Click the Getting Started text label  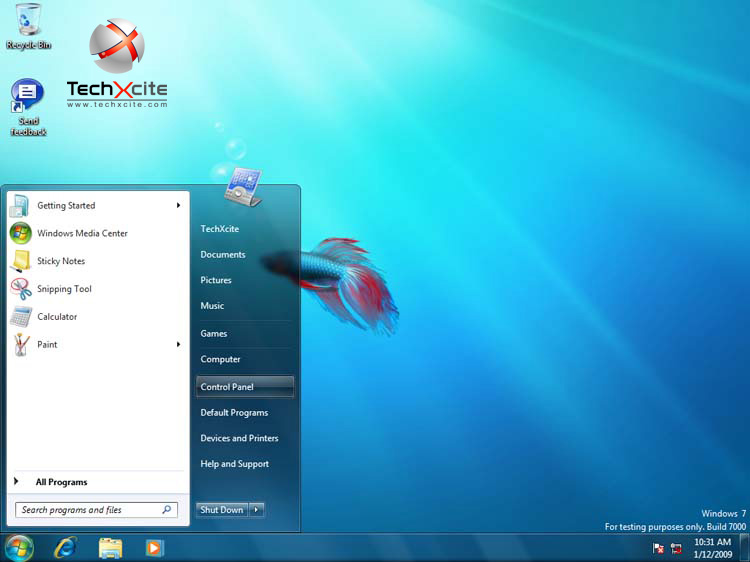(x=66, y=206)
